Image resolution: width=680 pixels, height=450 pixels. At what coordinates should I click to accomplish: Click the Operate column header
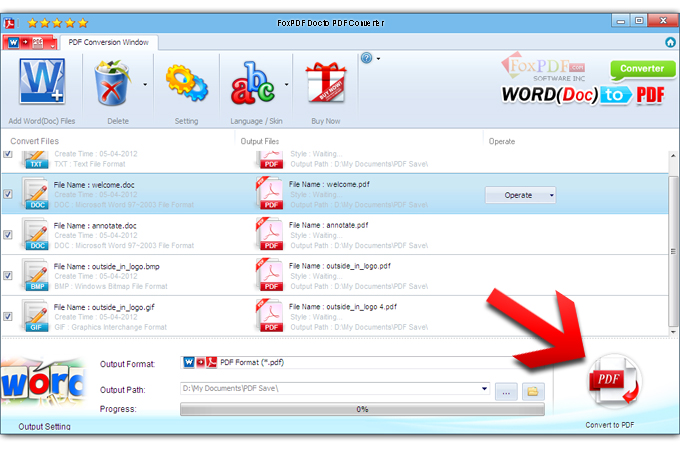click(x=502, y=141)
